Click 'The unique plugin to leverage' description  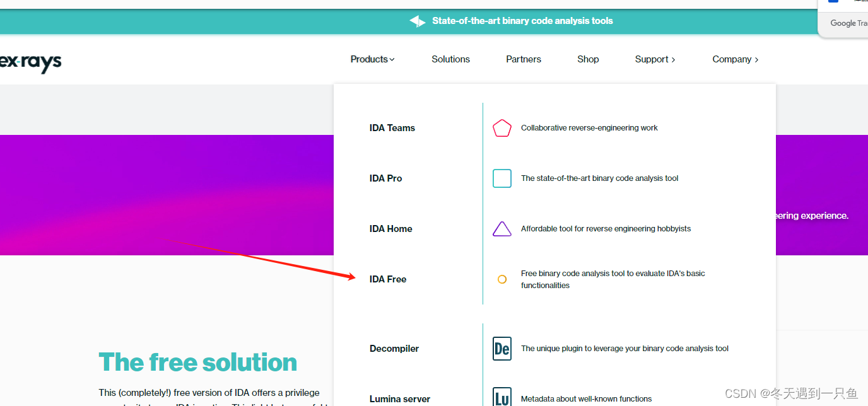(x=625, y=349)
